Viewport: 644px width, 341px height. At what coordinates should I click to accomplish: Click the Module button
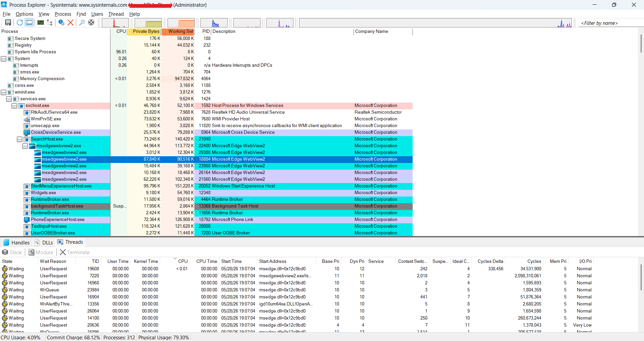pyautogui.click(x=41, y=252)
